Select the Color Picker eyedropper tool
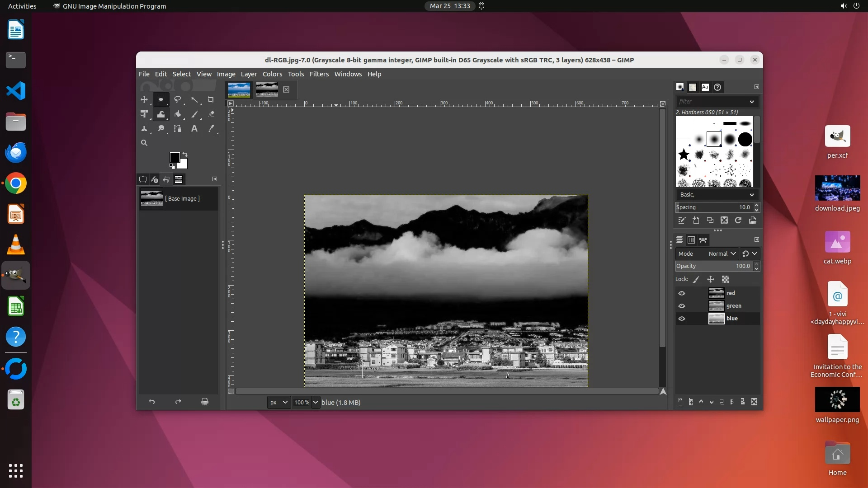Screen dimensions: 868x488 (x=211, y=129)
